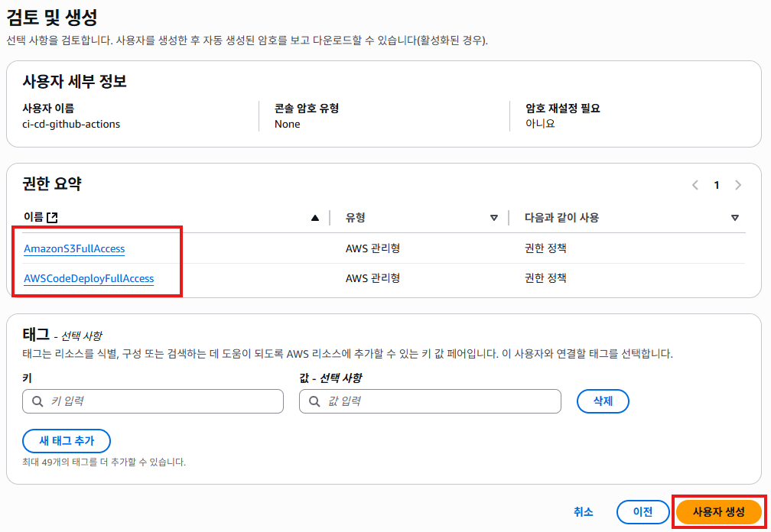Click the 사용자 세부 정보 heading
Viewport: 771px width, 532px height.
coord(75,82)
